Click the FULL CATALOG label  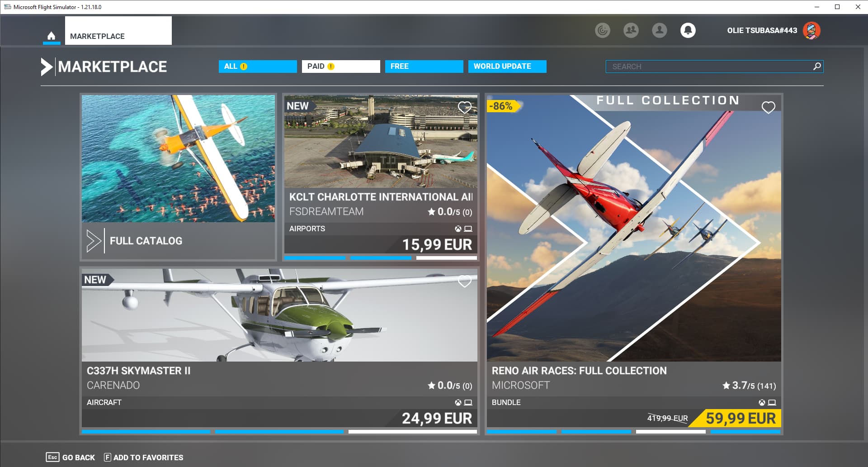click(146, 241)
